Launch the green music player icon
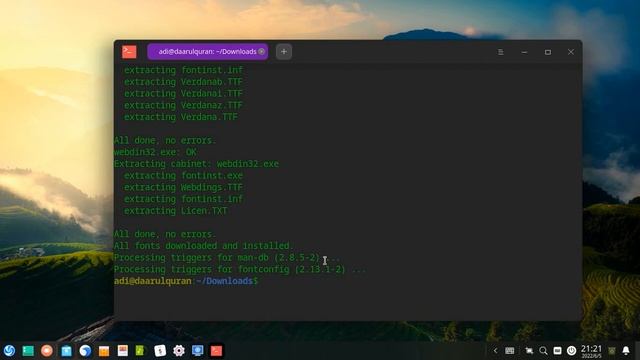 [140, 350]
